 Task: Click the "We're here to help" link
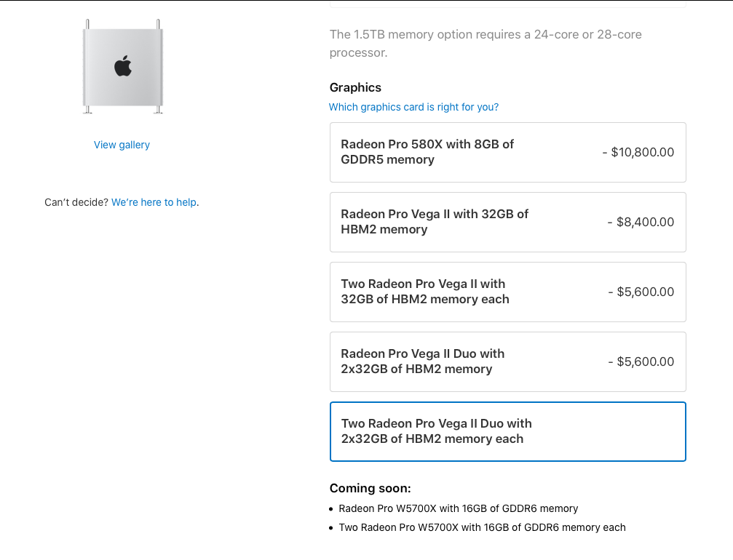[x=154, y=202]
